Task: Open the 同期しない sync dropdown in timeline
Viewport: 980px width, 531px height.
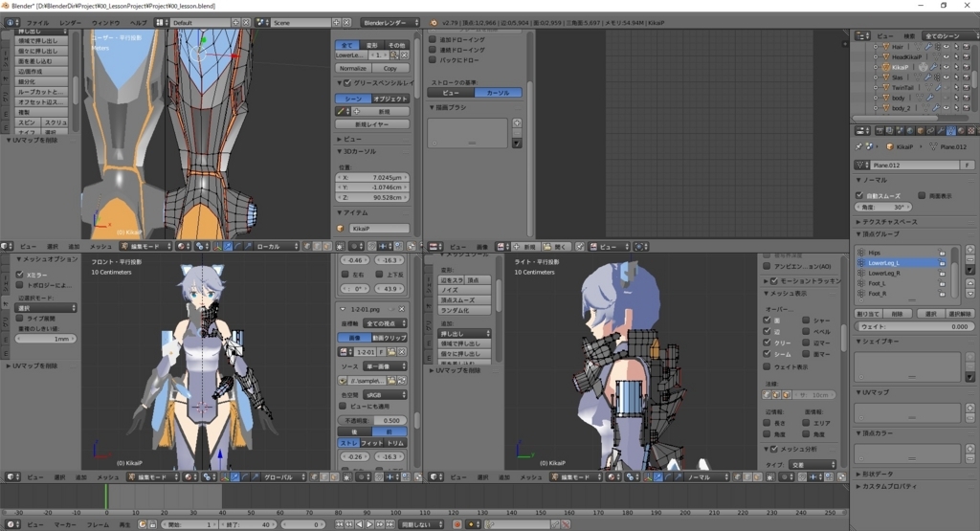Action: pos(421,524)
